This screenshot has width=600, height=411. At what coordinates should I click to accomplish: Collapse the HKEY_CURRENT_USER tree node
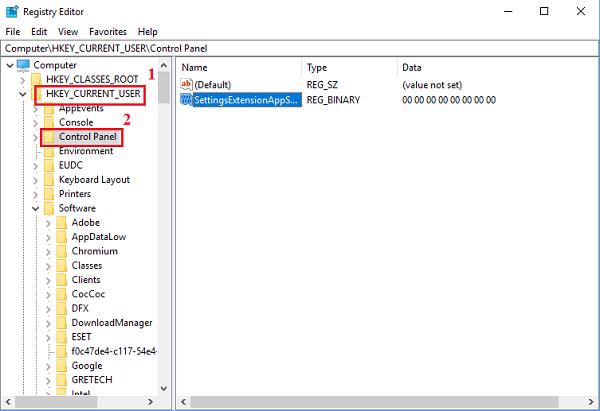click(23, 94)
